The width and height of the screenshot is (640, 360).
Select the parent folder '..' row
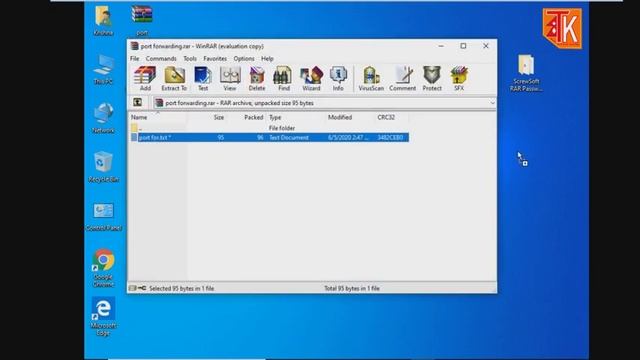[x=269, y=128]
